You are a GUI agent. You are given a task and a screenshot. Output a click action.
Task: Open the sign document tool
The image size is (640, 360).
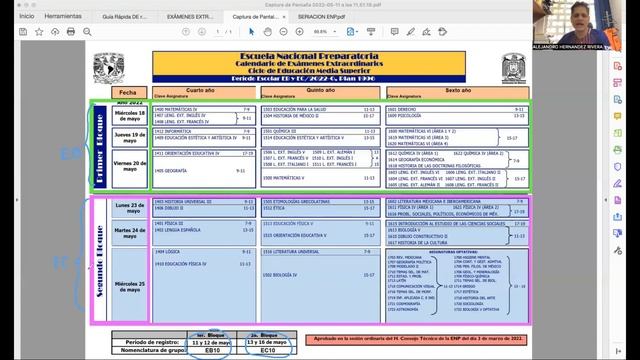click(426, 32)
